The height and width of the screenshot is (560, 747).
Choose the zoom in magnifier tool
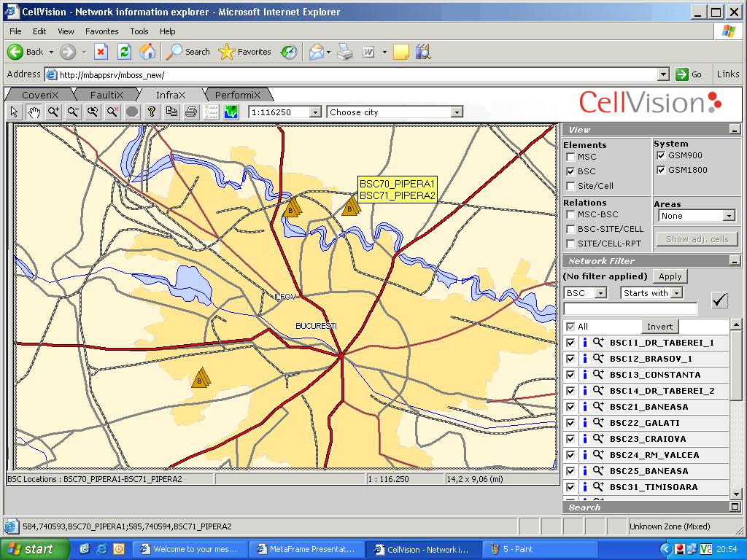click(53, 112)
